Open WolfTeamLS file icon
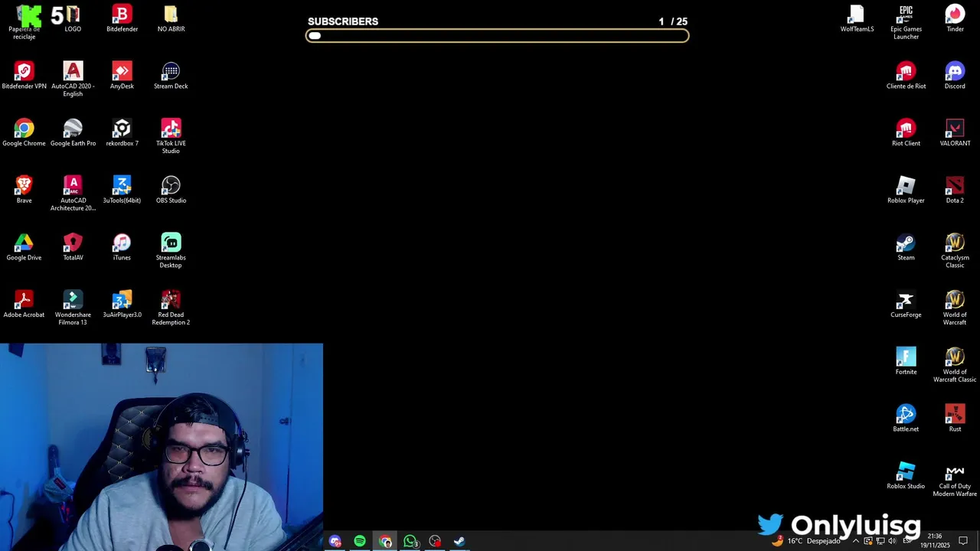The height and width of the screenshot is (551, 980). pyautogui.click(x=857, y=19)
